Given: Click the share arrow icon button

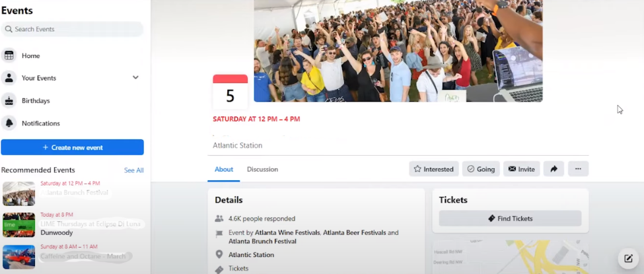Looking at the screenshot, I should pos(554,169).
